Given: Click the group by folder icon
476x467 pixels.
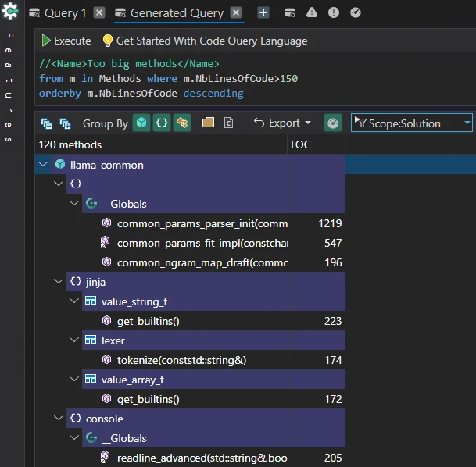Looking at the screenshot, I should tap(208, 123).
